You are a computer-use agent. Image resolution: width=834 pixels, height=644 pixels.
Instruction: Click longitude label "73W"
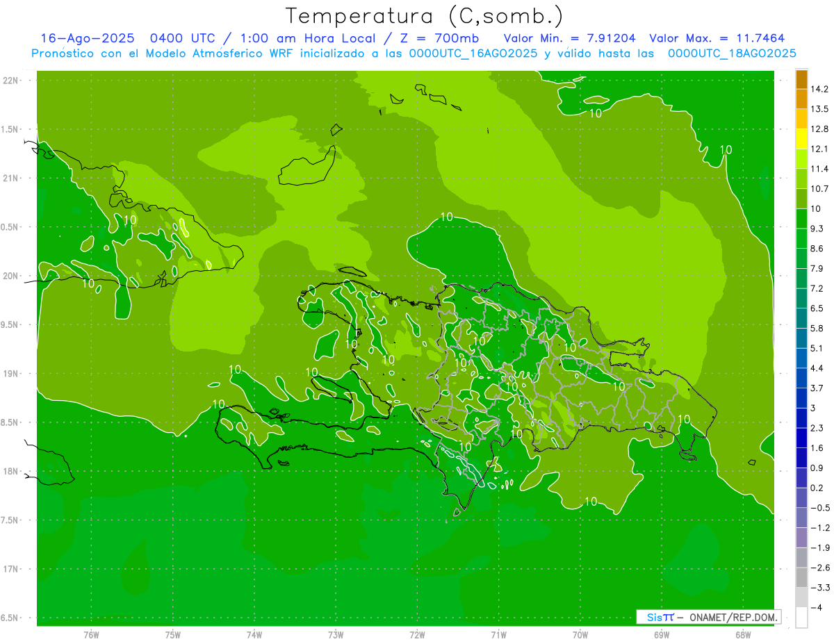pos(336,634)
